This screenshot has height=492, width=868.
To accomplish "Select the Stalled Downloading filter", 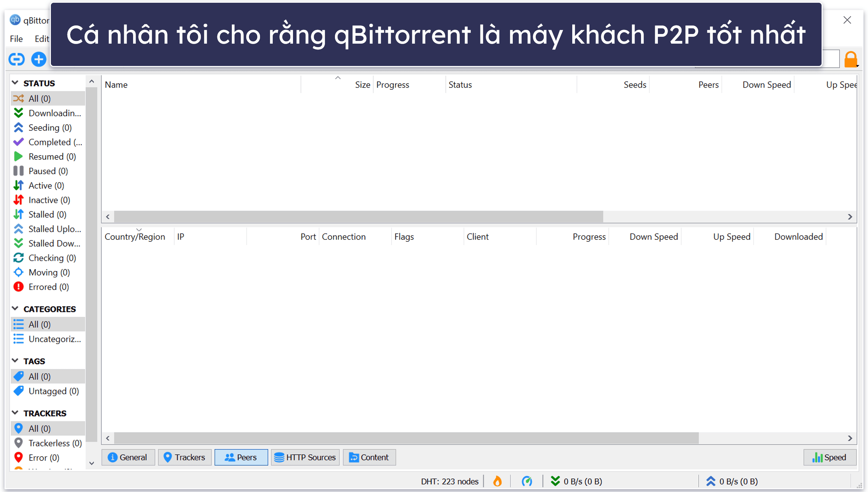I will pos(48,243).
